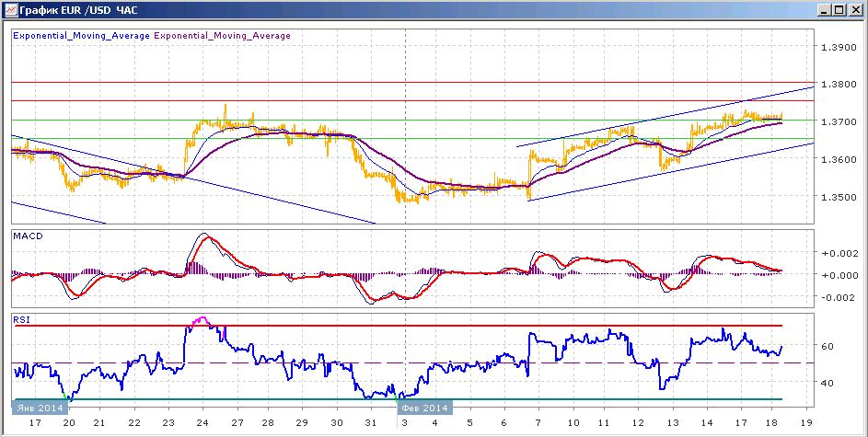
Task: Close the EUR/USD chart window
Action: (854, 10)
